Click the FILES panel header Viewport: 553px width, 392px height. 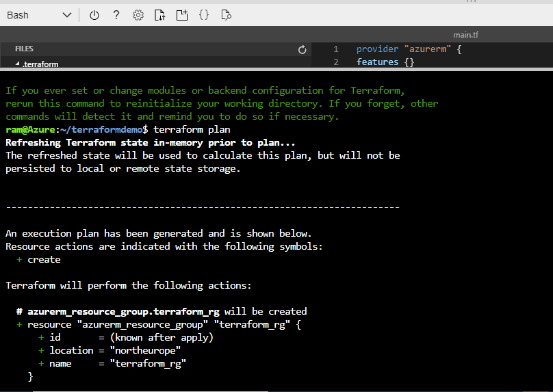tap(24, 49)
